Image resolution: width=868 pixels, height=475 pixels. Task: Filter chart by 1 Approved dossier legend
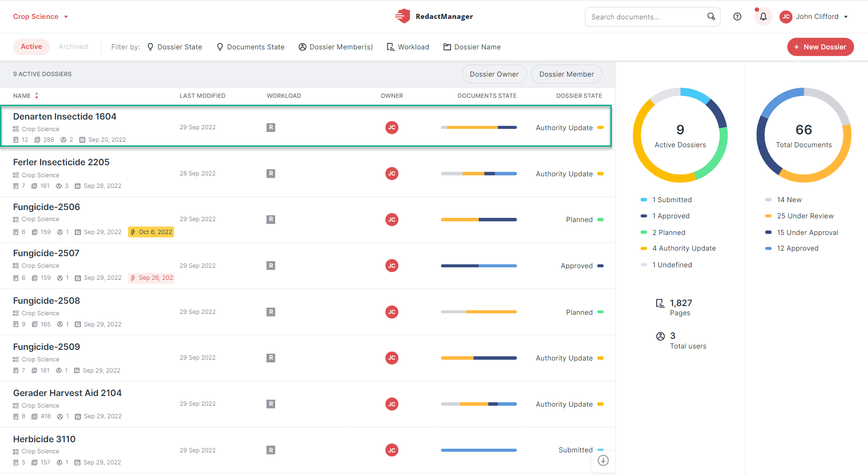point(665,216)
